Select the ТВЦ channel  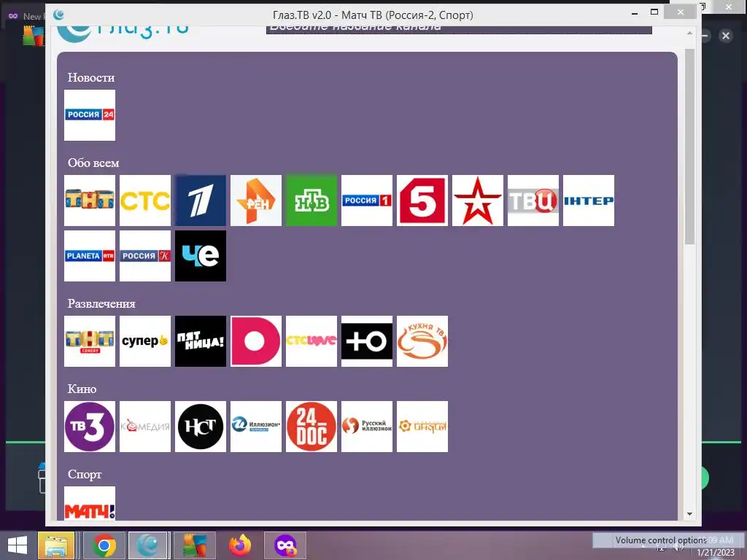(533, 201)
